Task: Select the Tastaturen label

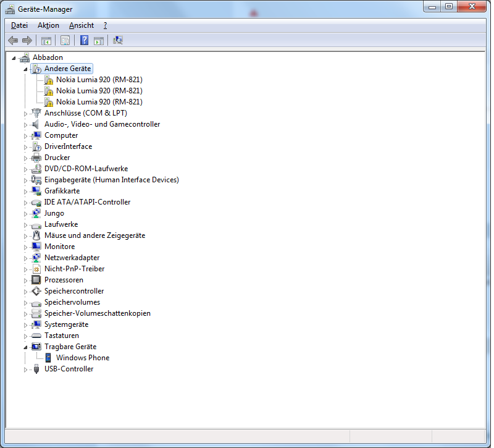Action: point(61,336)
